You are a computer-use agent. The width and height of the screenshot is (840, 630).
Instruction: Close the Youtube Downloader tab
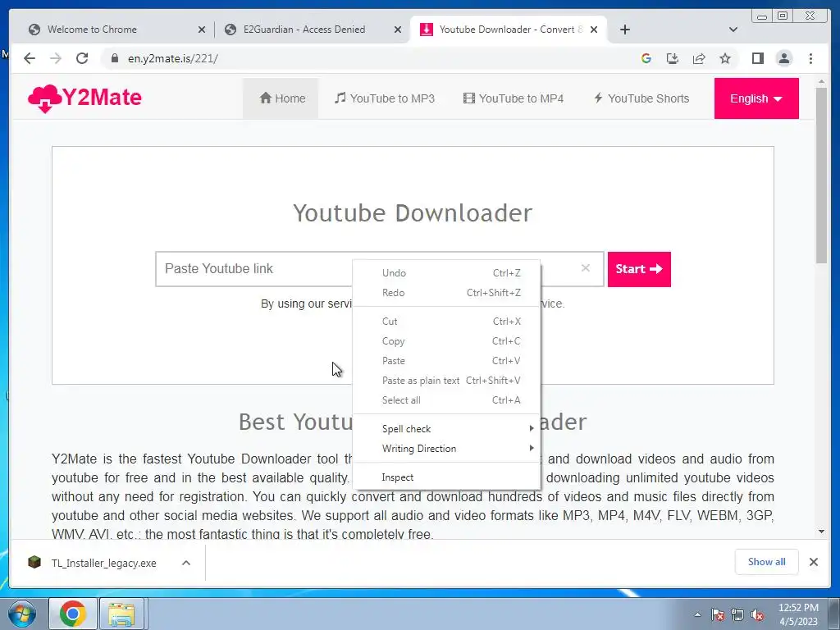click(594, 30)
